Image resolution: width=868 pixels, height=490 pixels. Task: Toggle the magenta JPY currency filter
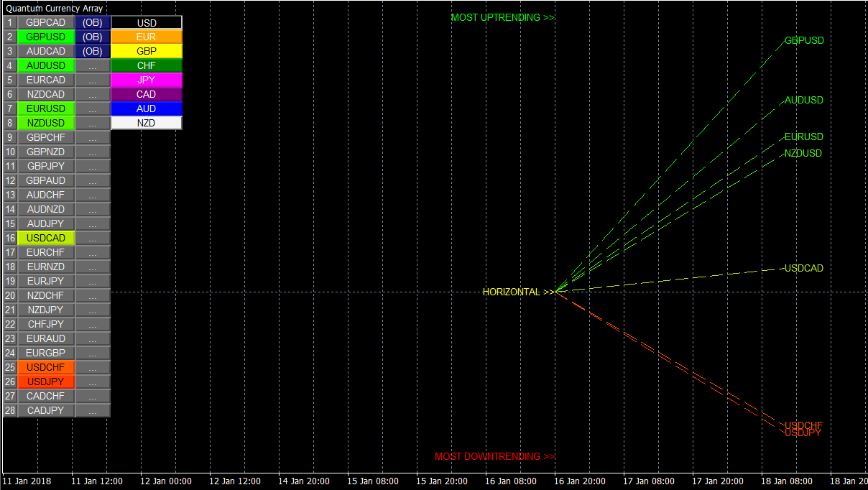[x=147, y=80]
